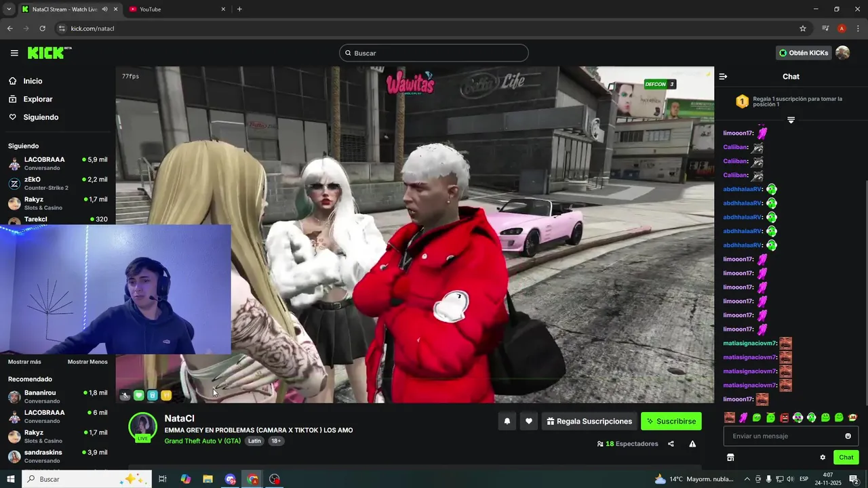Go back in browser history

9,28
